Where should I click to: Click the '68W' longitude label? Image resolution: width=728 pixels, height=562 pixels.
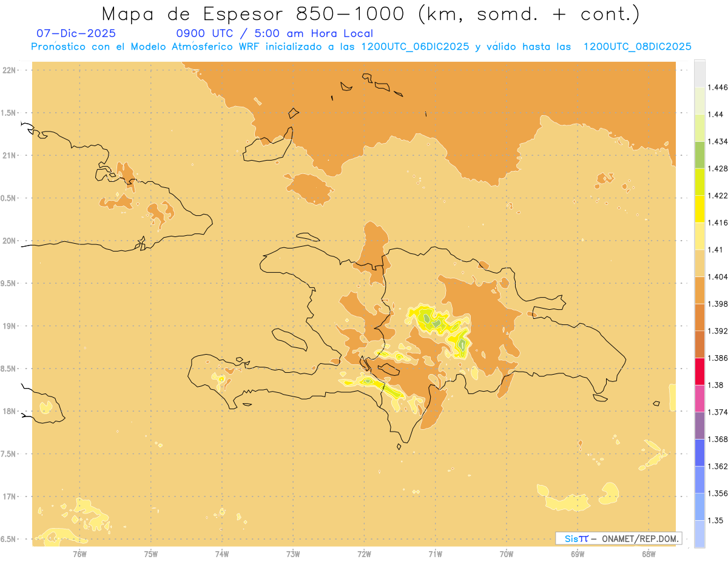[x=649, y=554]
